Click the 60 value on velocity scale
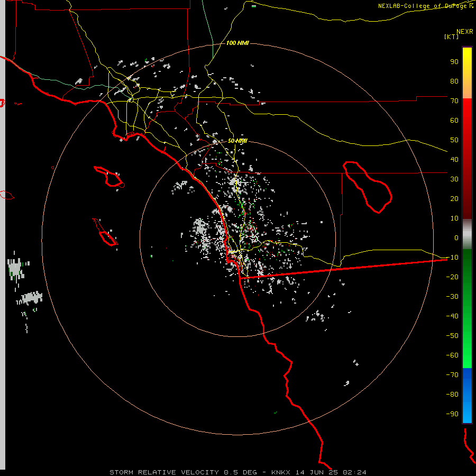The image size is (476, 476). click(454, 120)
